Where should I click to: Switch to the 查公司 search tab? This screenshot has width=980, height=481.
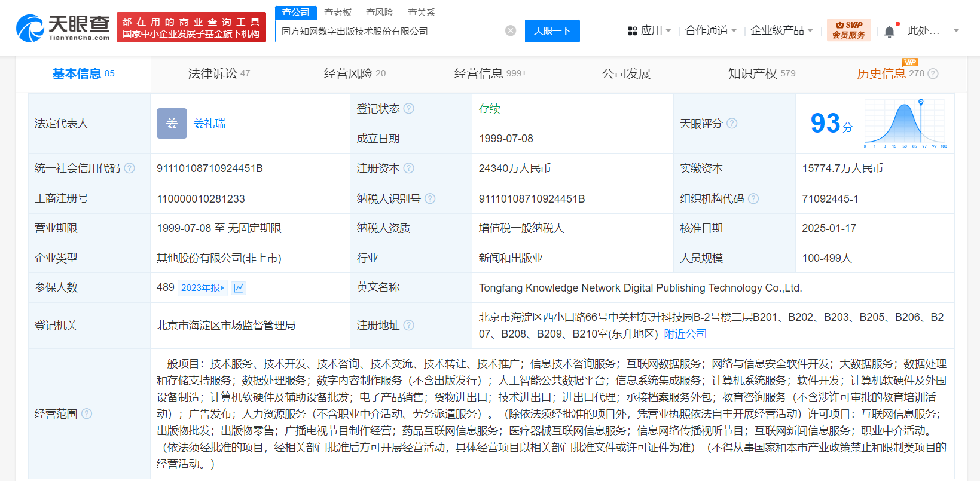tap(296, 12)
